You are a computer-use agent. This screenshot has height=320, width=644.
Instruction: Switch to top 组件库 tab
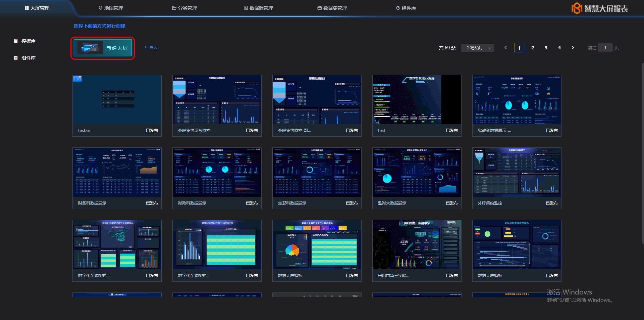coord(406,8)
